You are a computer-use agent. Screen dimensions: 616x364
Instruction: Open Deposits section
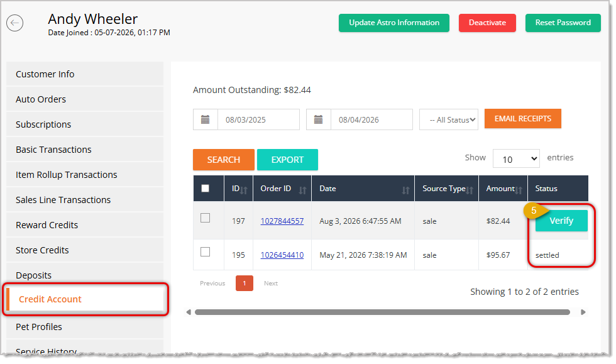coord(85,274)
